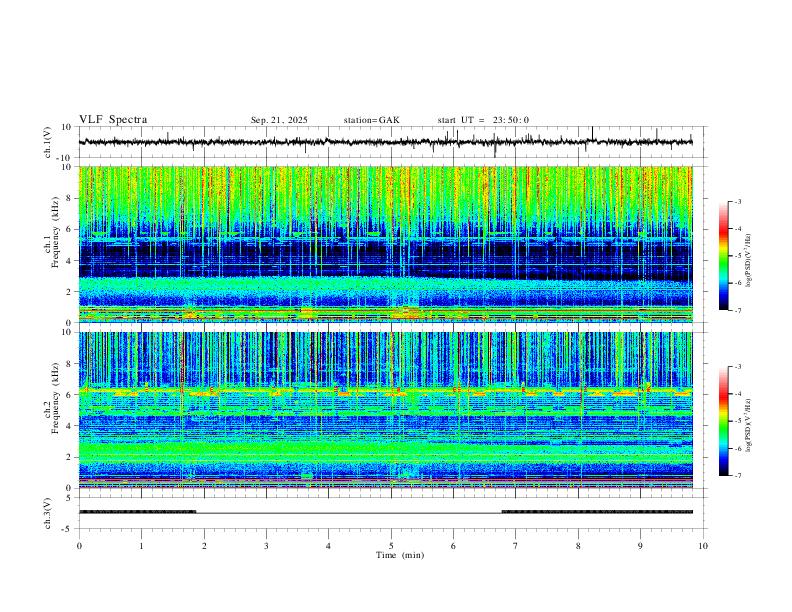
Task: Select the Sep. 21, 2025 date label
Action: tap(279, 121)
